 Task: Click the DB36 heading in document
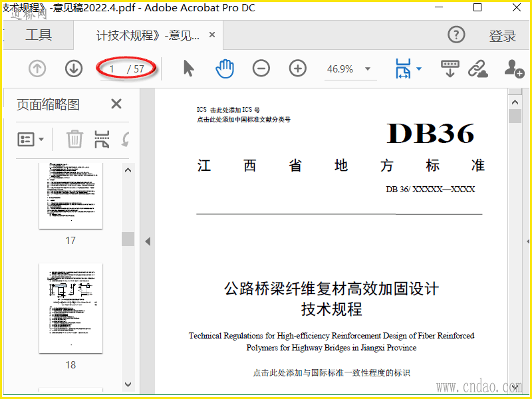coord(430,133)
